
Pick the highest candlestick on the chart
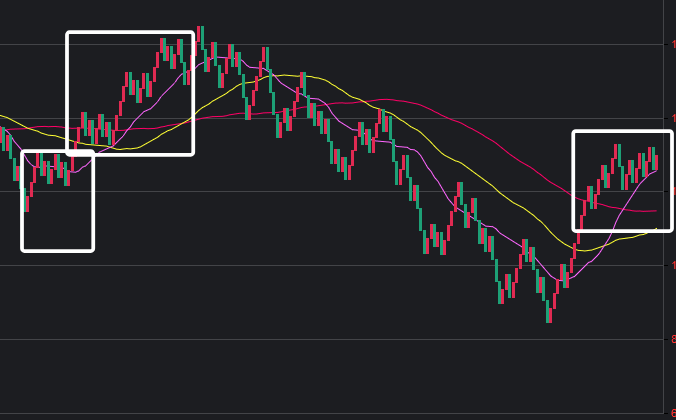[199, 40]
